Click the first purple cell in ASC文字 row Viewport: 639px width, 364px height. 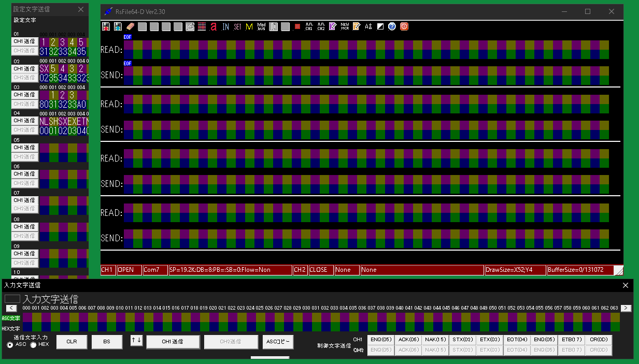click(27, 317)
